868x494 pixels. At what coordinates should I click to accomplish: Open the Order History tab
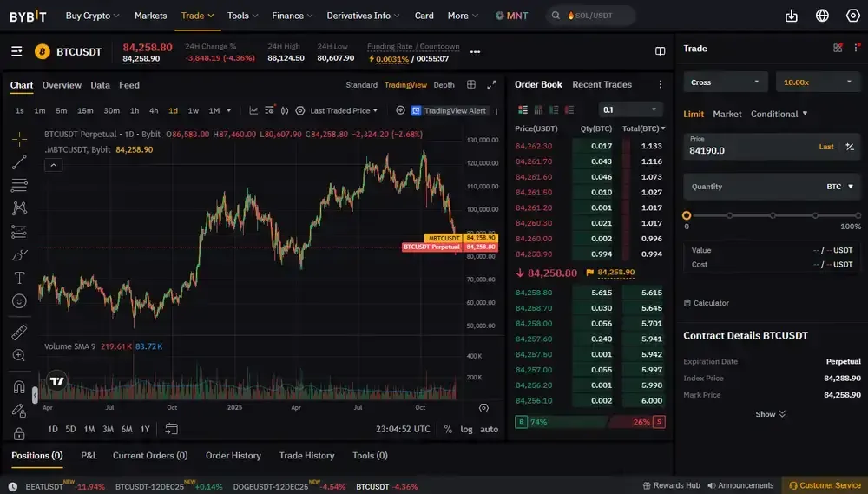point(233,455)
